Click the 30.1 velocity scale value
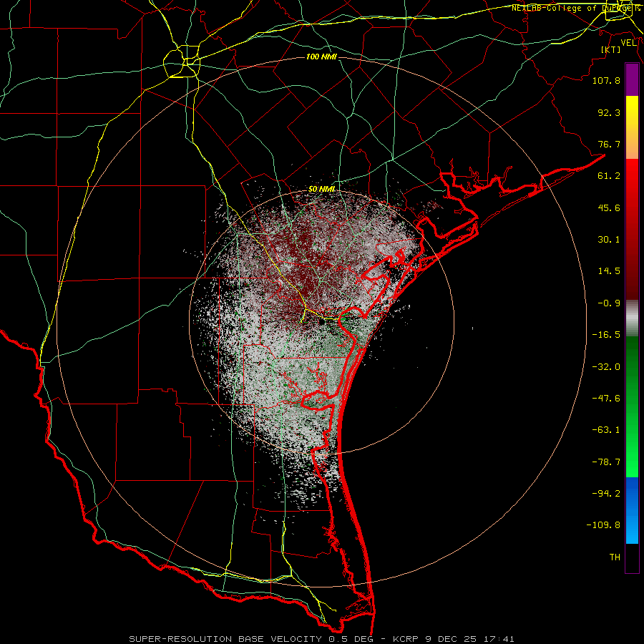This screenshot has height=644, width=644. tap(609, 240)
